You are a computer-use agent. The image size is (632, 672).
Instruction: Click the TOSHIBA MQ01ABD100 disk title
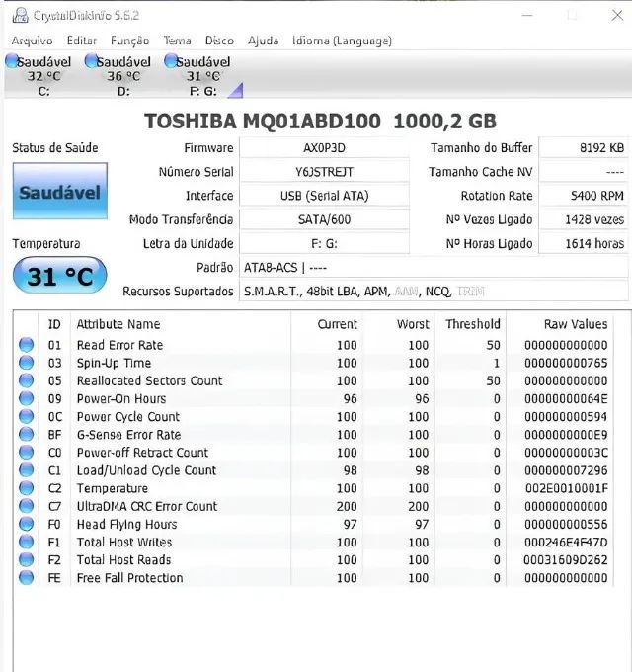320,122
